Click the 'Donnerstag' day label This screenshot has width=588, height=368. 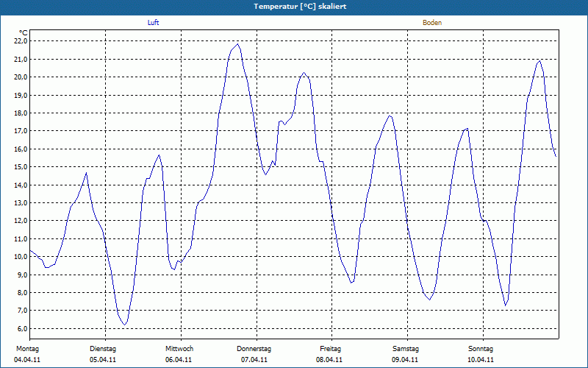[x=254, y=349]
